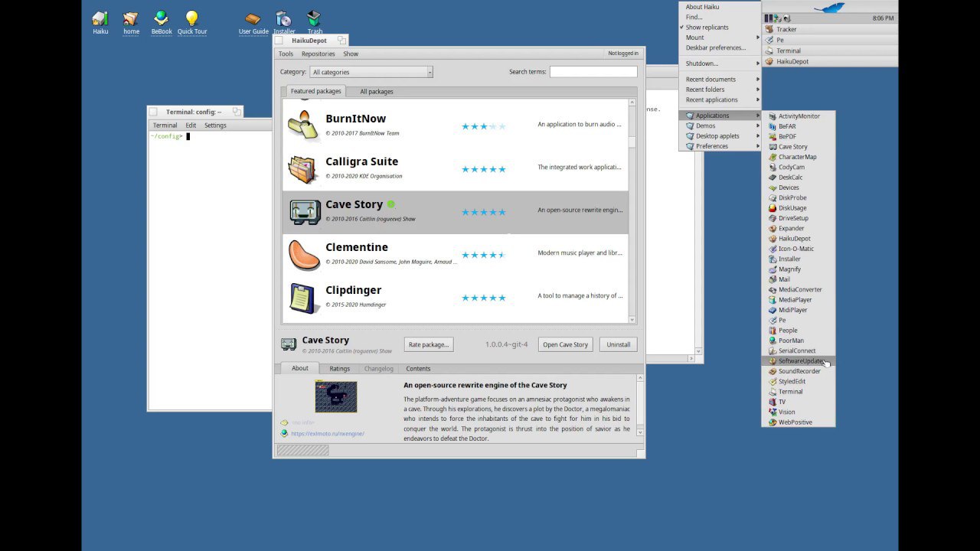This screenshot has width=980, height=551.
Task: Click in the Search terms field
Action: tap(593, 72)
